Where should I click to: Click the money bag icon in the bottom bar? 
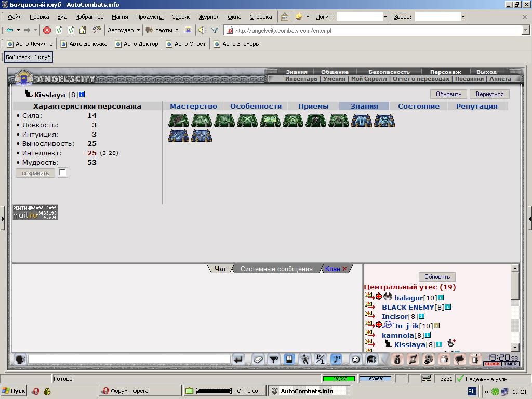pos(397,359)
